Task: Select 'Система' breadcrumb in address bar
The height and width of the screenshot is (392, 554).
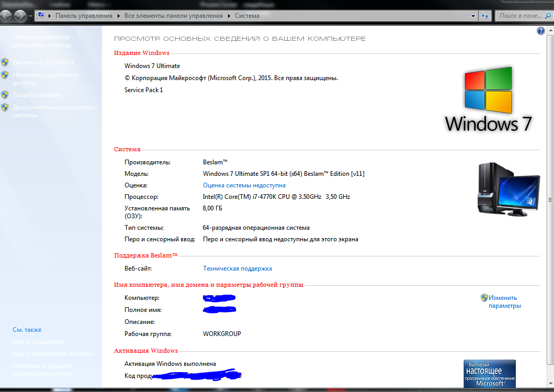Action: pos(247,16)
